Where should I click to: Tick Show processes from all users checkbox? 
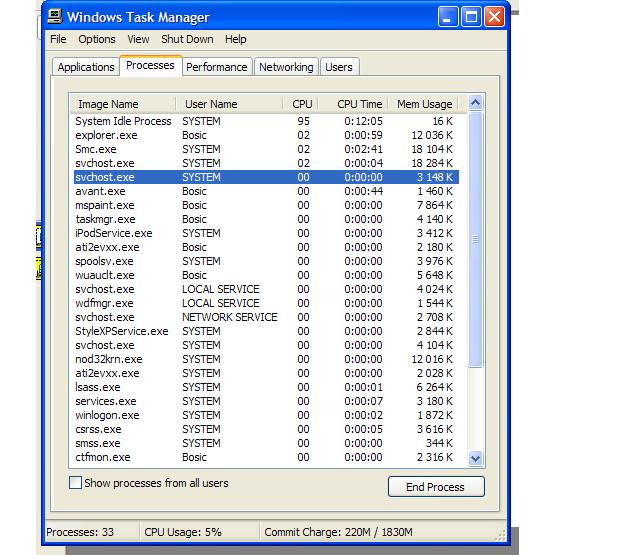[75, 483]
